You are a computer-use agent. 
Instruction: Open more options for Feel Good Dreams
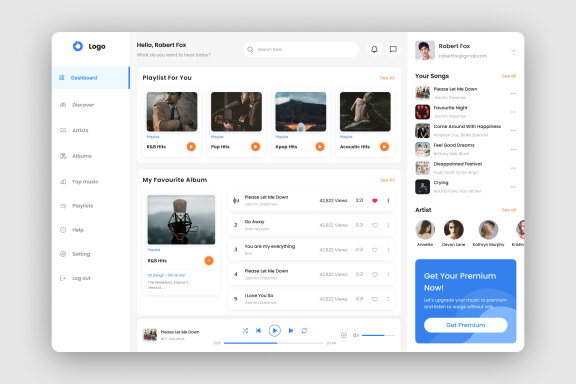tap(513, 149)
